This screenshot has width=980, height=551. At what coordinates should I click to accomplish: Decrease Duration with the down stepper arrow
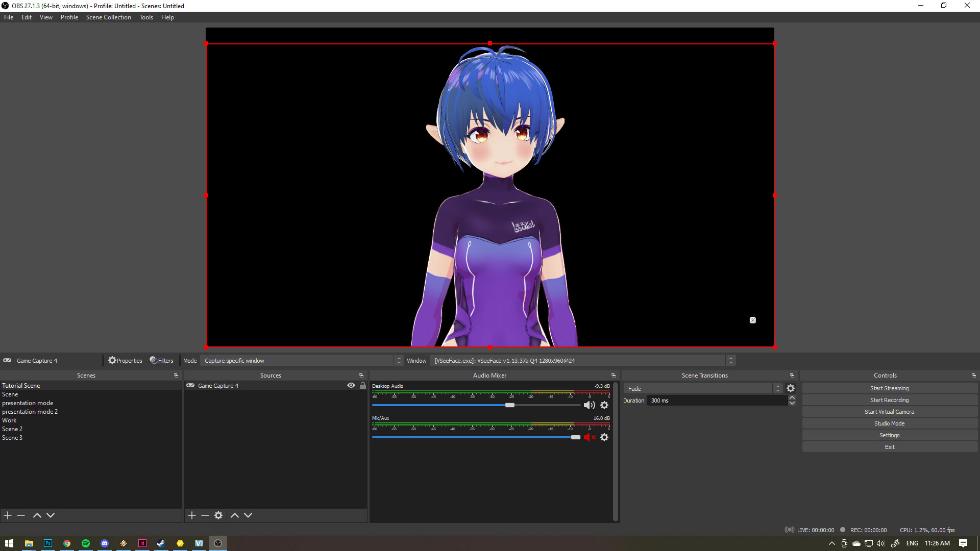pos(792,403)
